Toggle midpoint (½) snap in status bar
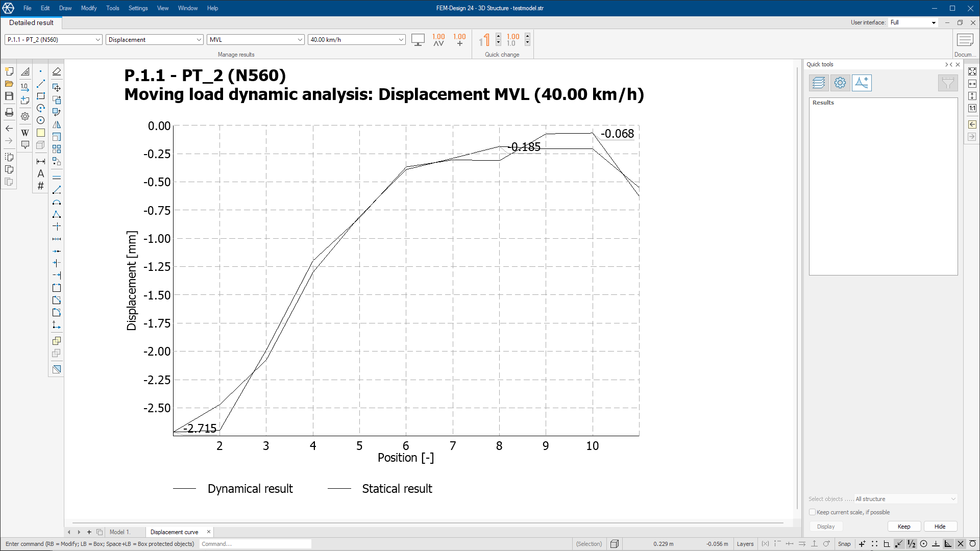The width and height of the screenshot is (980, 551). pyautogui.click(x=911, y=544)
